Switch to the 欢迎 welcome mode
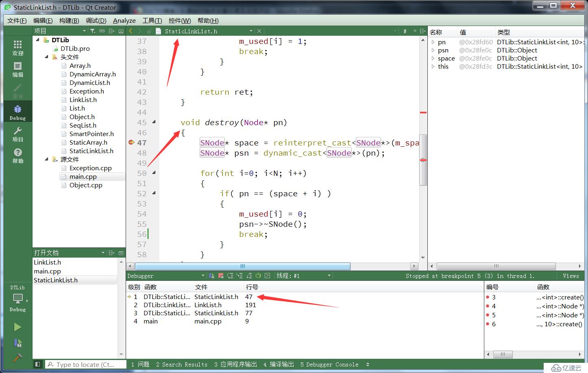Viewport: 588px width, 373px height. click(18, 48)
